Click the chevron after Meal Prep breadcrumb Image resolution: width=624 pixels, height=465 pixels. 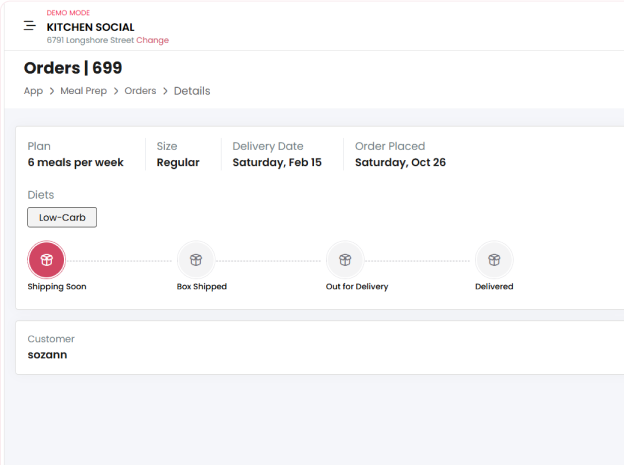pyautogui.click(x=116, y=91)
